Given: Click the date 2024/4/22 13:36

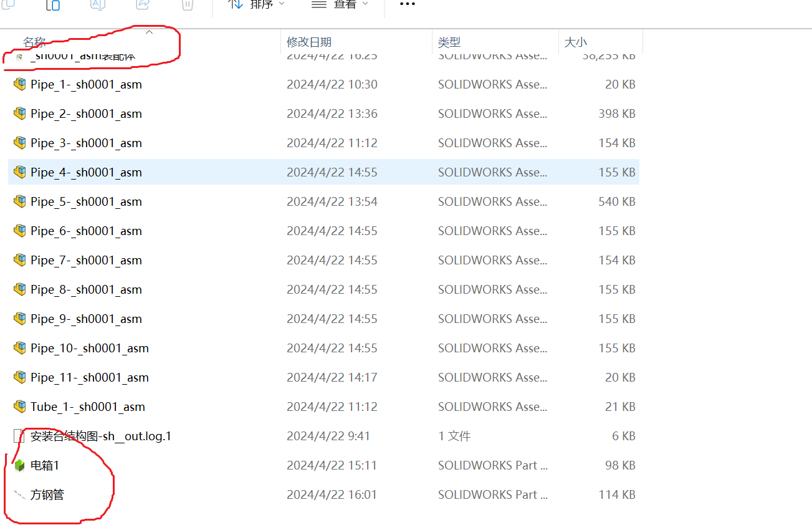Looking at the screenshot, I should pos(332,113).
